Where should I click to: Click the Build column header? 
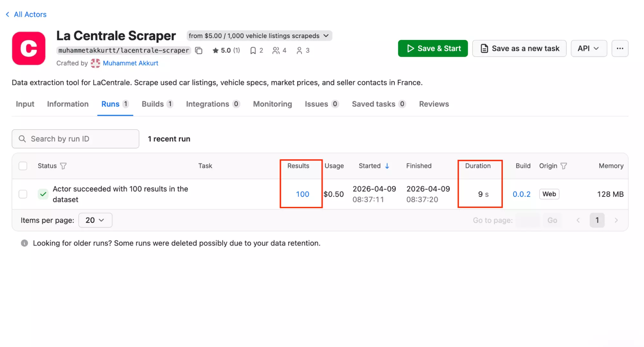coord(523,166)
